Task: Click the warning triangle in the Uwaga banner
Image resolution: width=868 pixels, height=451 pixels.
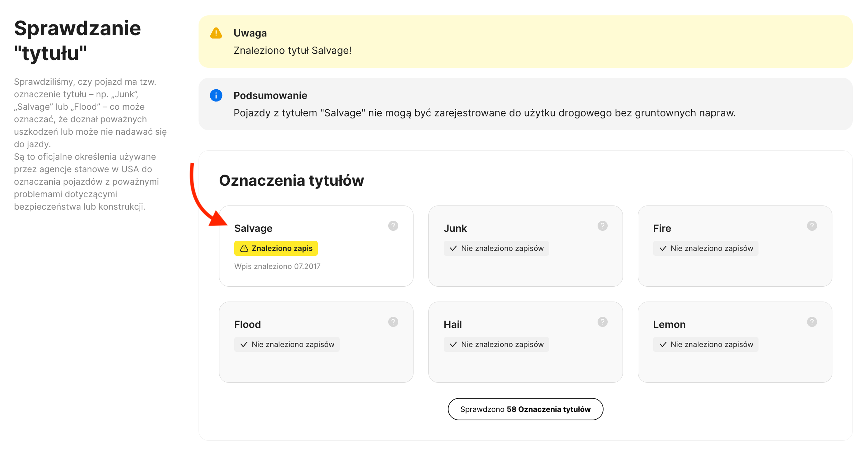Action: pos(216,33)
